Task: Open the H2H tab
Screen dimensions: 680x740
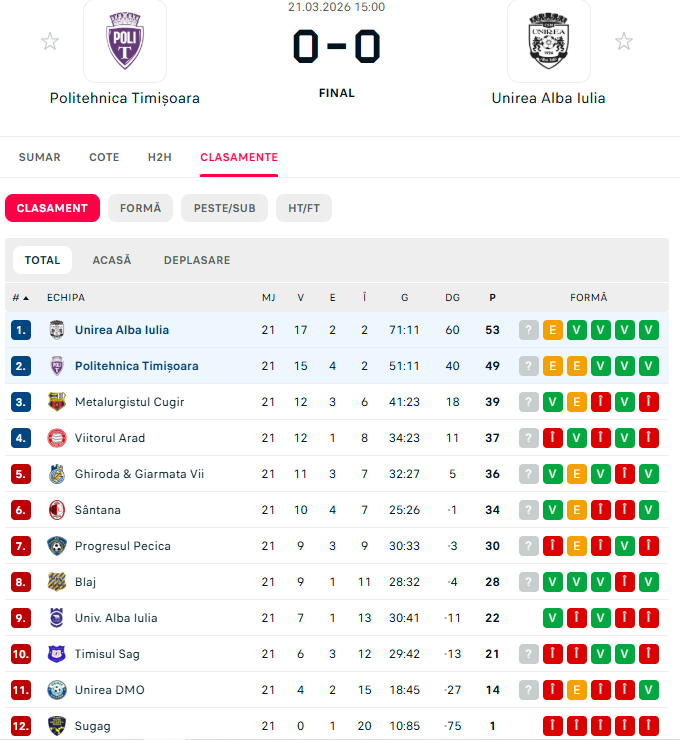Action: click(160, 157)
